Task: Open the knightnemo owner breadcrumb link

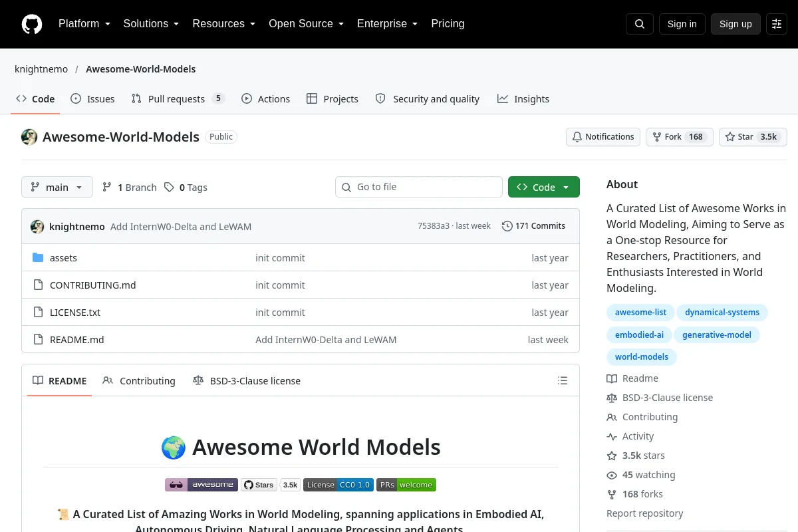Action: (x=41, y=69)
